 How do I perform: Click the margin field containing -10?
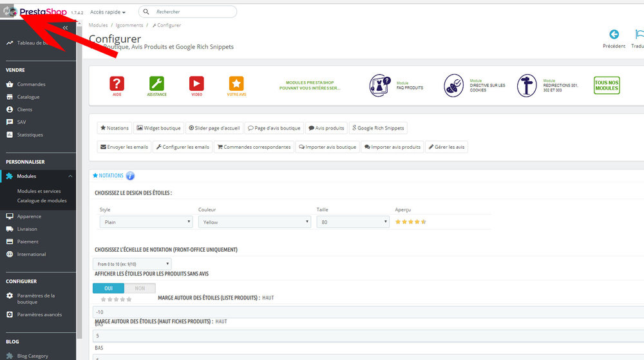click(x=368, y=312)
